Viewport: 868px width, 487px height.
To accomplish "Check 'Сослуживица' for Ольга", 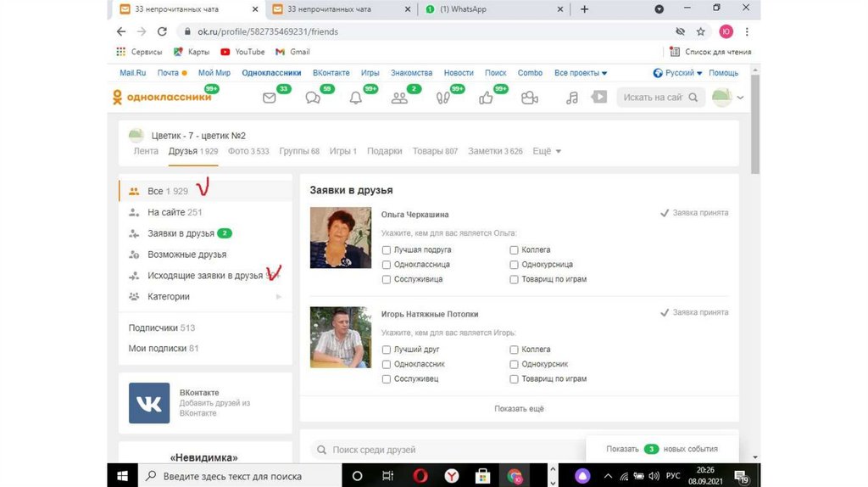I will 387,279.
